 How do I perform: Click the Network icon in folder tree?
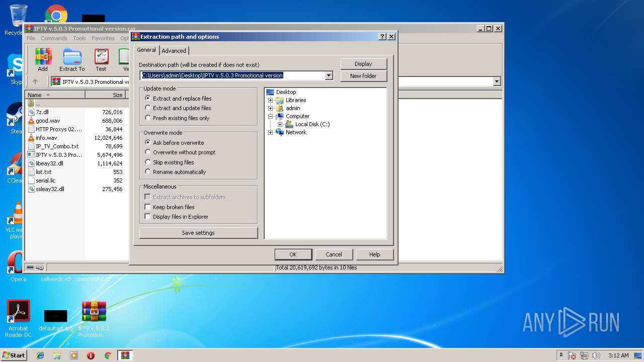tap(280, 132)
